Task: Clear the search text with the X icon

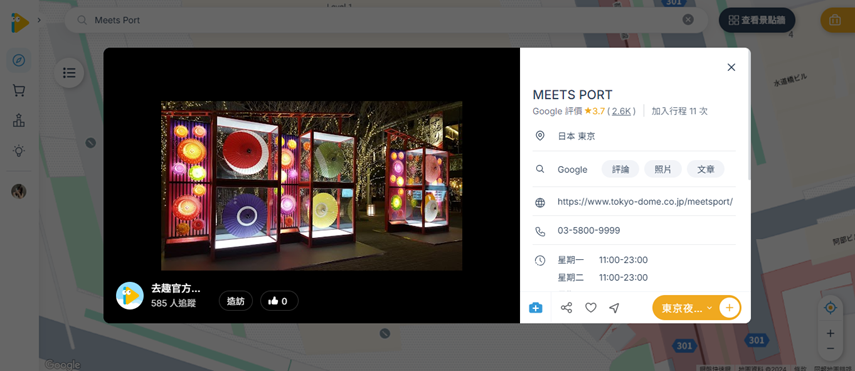Action: click(688, 20)
